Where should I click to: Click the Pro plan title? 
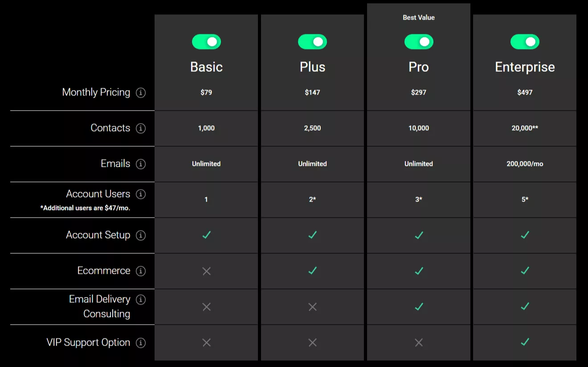click(x=419, y=67)
